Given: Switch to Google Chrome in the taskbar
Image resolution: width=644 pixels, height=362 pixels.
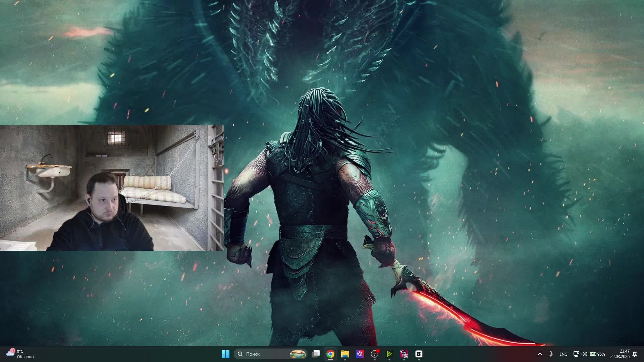Looking at the screenshot, I should click(x=330, y=354).
